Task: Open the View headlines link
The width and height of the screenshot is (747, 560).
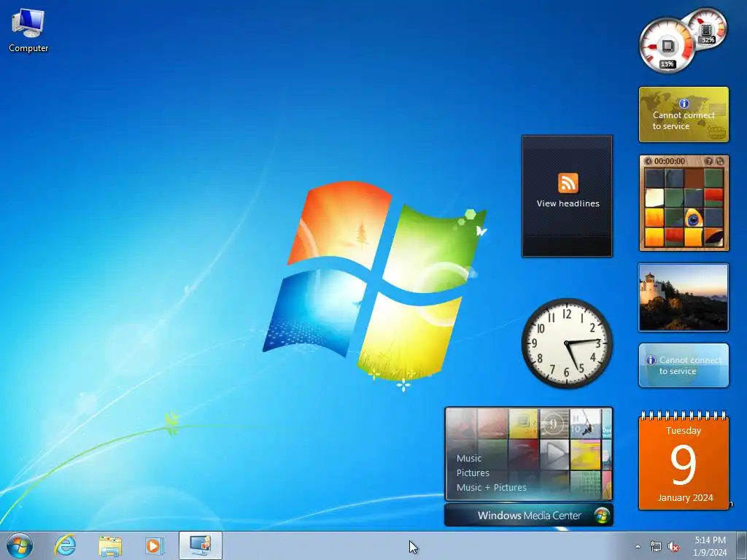Action: [x=568, y=203]
